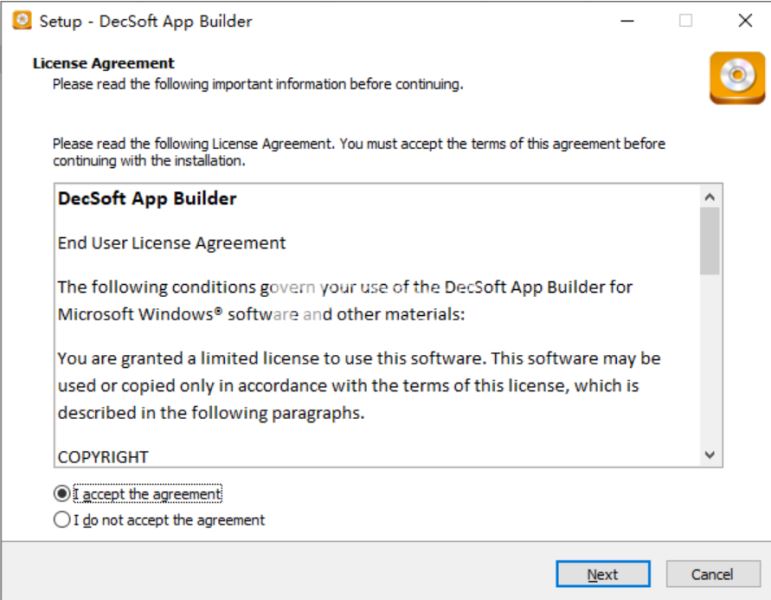The height and width of the screenshot is (600, 771).
Task: Click the bold "DecSoft App Builder" license heading
Action: pos(147,198)
